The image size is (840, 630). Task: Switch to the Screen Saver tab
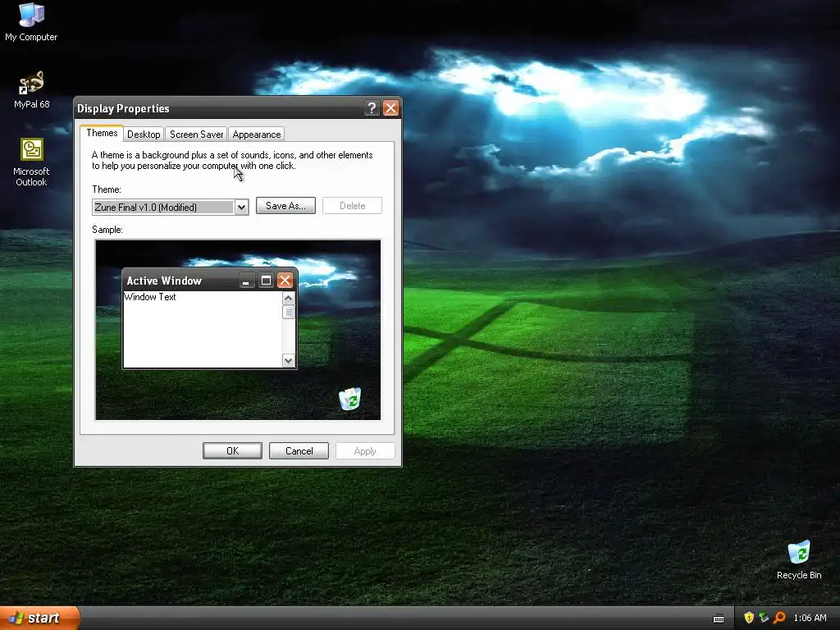pyautogui.click(x=196, y=135)
